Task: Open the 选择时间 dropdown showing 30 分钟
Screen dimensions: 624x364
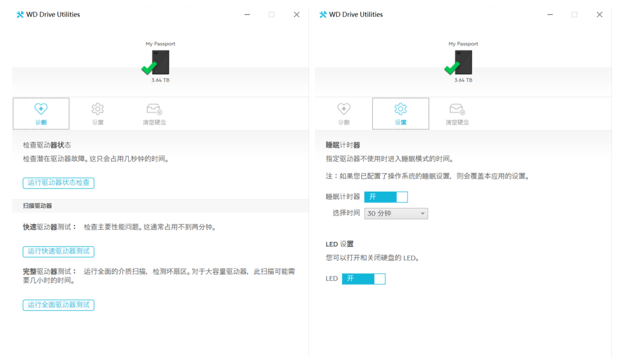Action: click(396, 214)
